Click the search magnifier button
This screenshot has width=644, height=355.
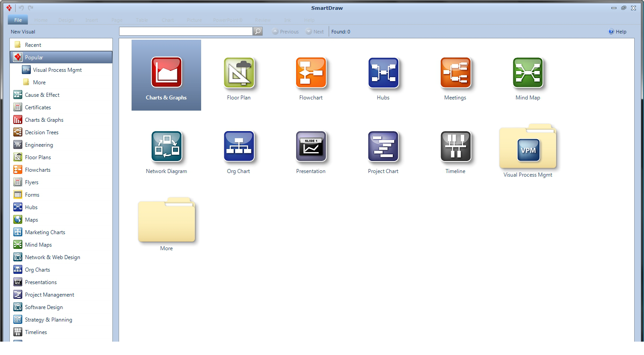coord(258,31)
